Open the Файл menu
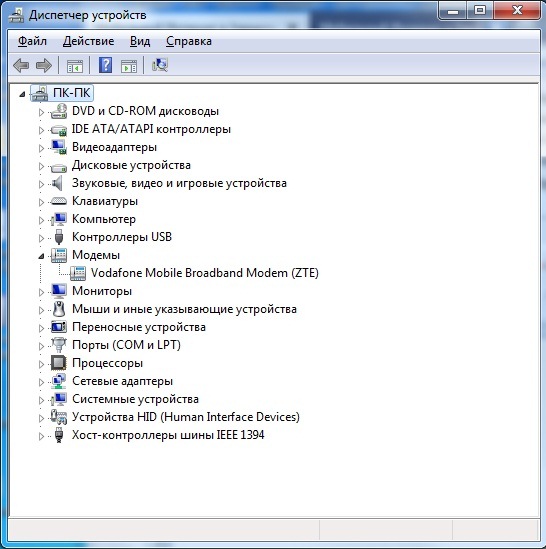 (32, 41)
